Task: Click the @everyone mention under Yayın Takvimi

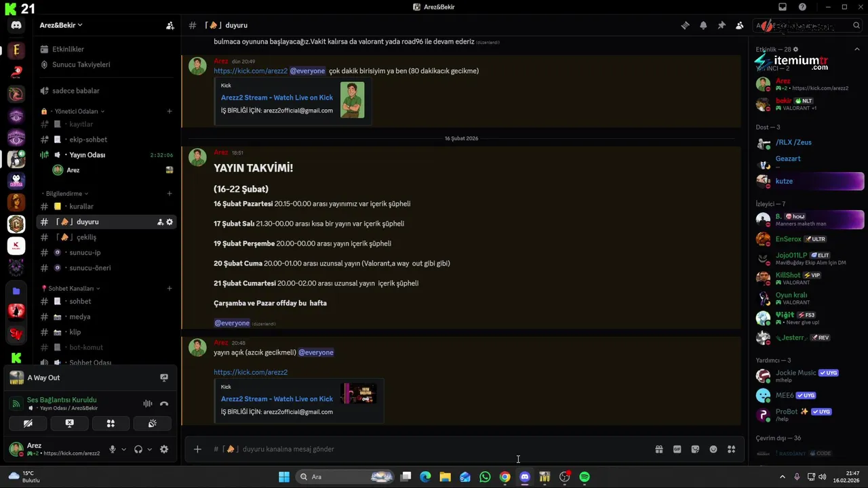Action: pyautogui.click(x=232, y=323)
